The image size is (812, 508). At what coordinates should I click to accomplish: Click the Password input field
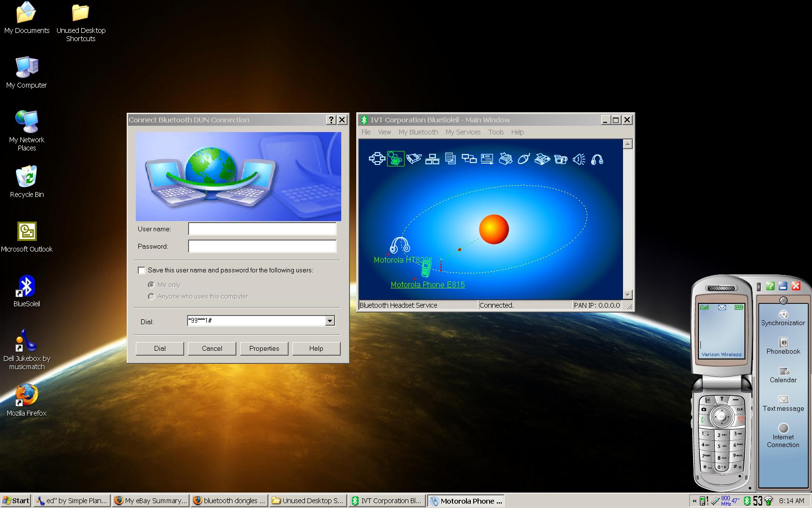[x=262, y=246]
